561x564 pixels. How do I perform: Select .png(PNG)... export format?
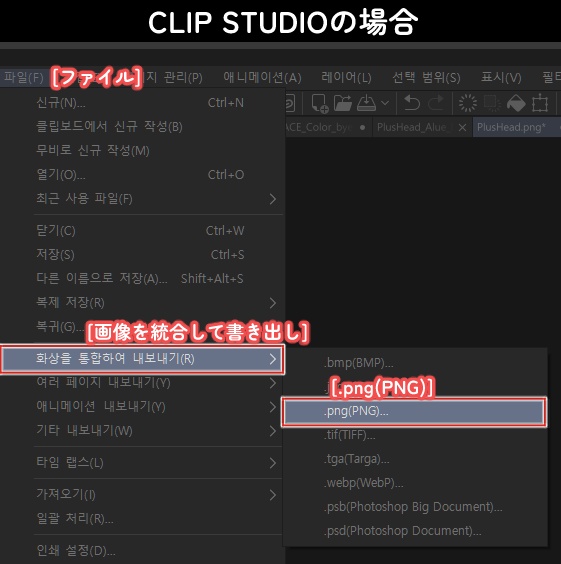click(414, 411)
